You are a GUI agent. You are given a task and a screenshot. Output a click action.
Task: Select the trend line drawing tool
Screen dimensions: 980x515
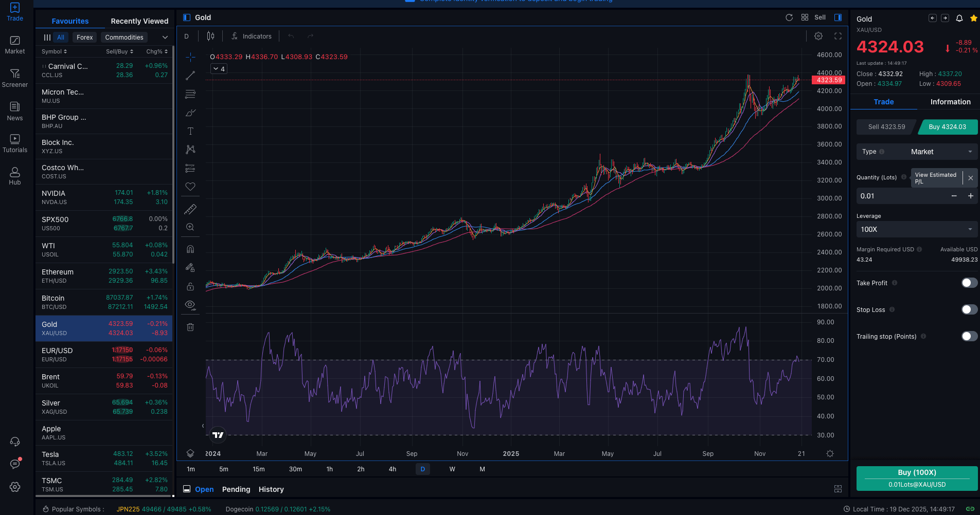[x=190, y=76]
